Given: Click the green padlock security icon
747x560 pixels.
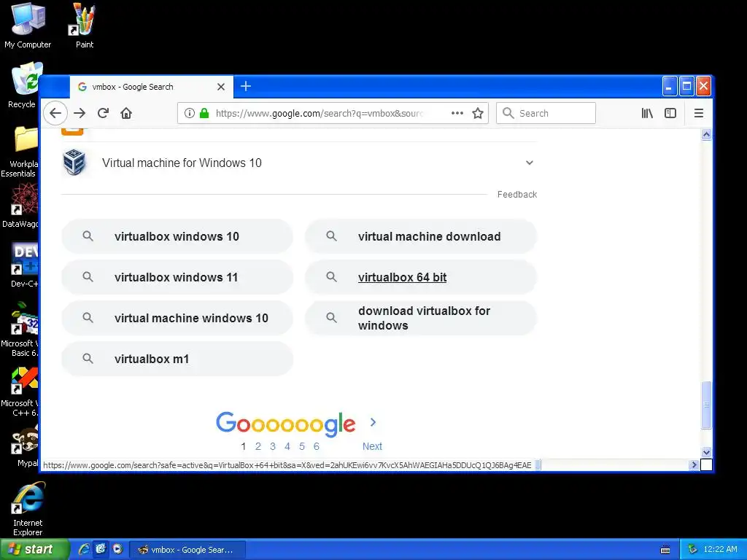Looking at the screenshot, I should 204,113.
